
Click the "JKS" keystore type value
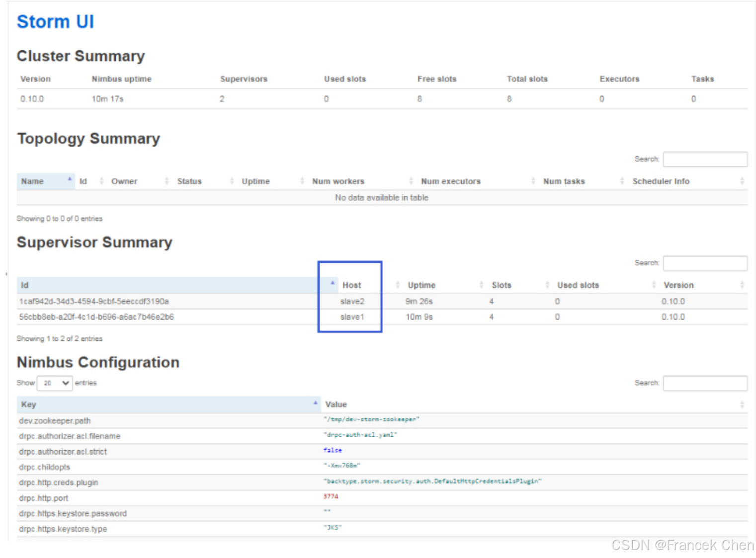coord(333,528)
